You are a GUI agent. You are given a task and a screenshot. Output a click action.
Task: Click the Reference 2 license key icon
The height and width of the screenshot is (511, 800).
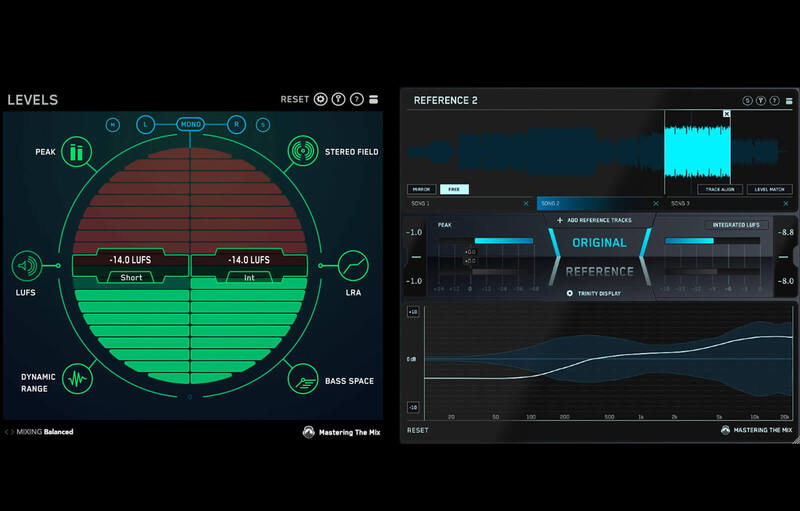tap(760, 100)
